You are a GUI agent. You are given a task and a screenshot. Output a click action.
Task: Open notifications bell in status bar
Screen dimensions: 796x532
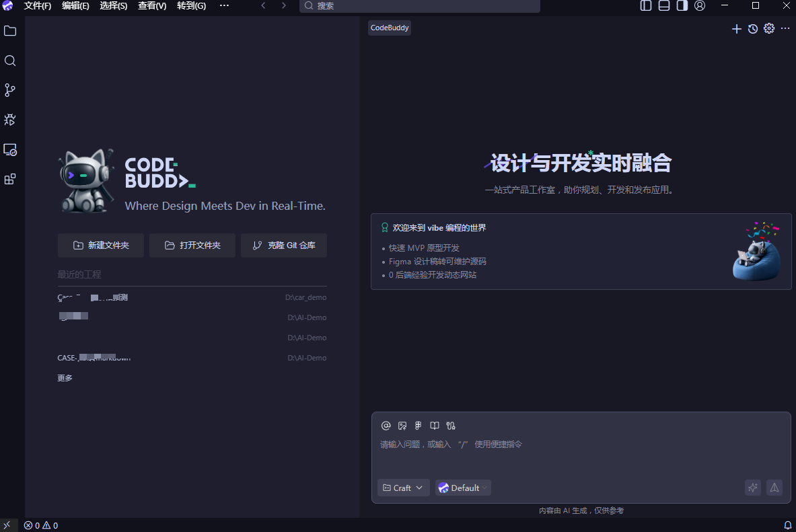tap(787, 525)
